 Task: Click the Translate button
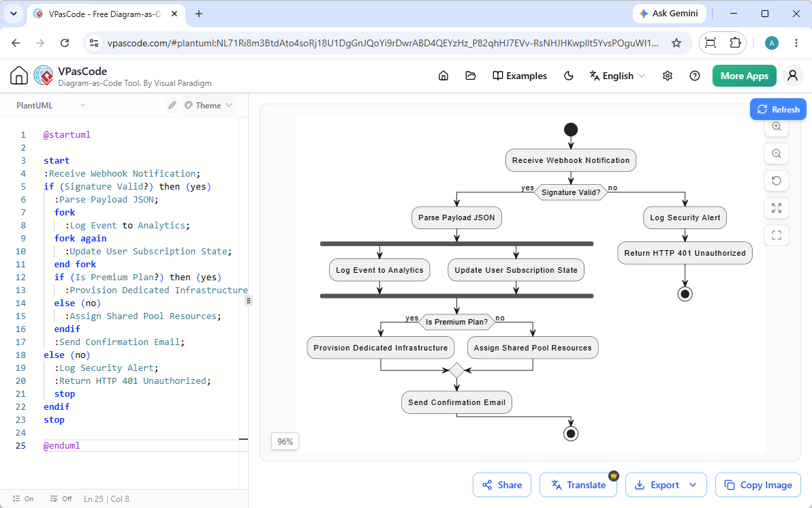pos(578,485)
